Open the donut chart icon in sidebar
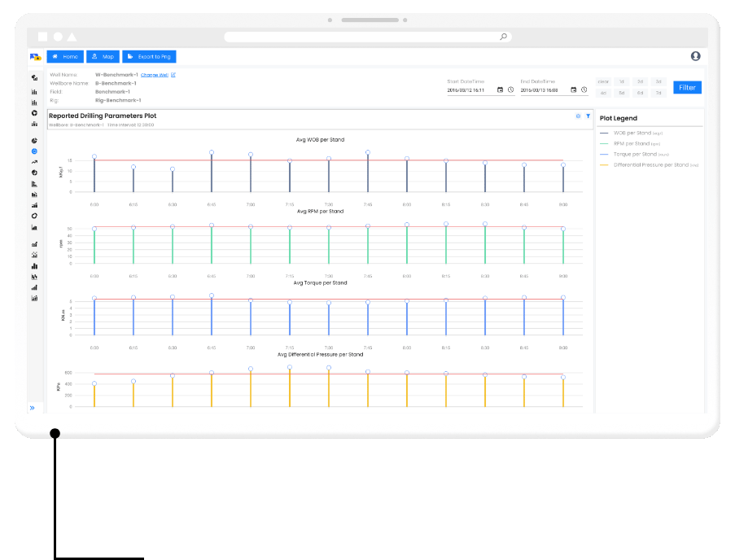The width and height of the screenshot is (735, 560). pyautogui.click(x=34, y=113)
